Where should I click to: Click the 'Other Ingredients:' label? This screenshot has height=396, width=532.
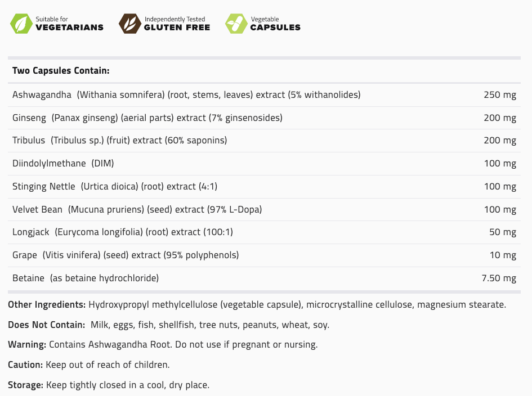pyautogui.click(x=47, y=305)
